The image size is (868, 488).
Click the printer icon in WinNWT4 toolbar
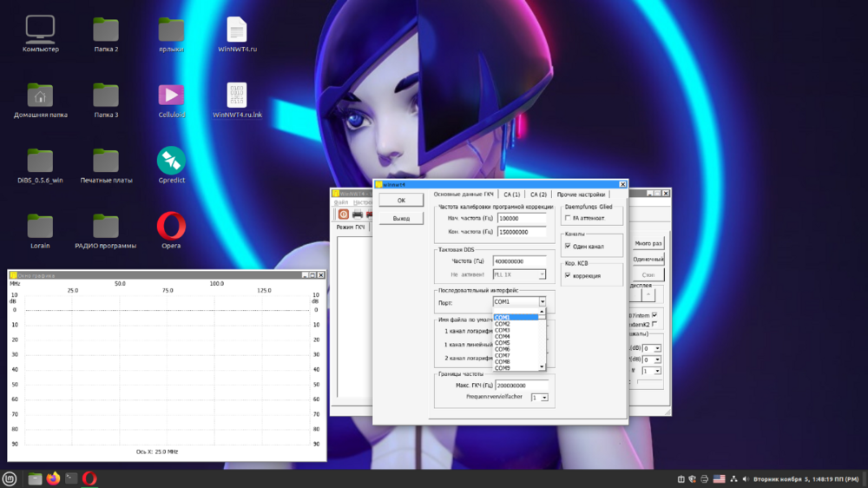tap(358, 214)
